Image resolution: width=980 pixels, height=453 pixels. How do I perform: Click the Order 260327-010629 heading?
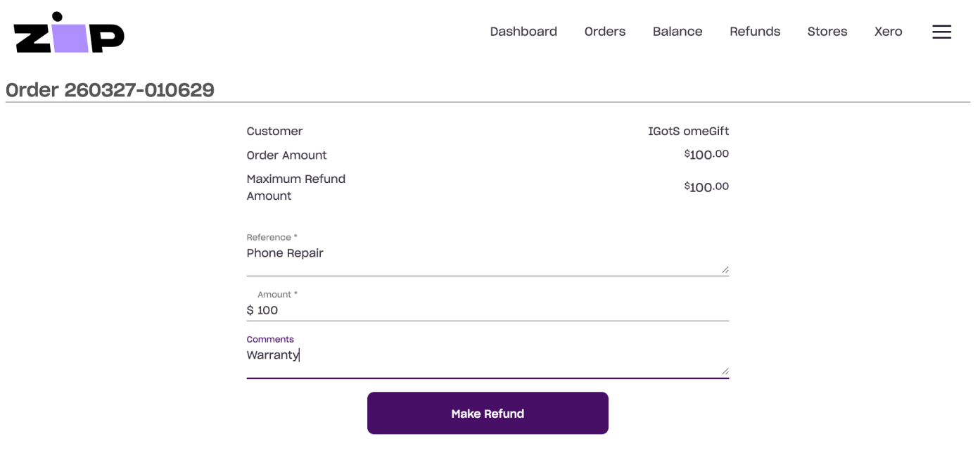click(x=110, y=90)
